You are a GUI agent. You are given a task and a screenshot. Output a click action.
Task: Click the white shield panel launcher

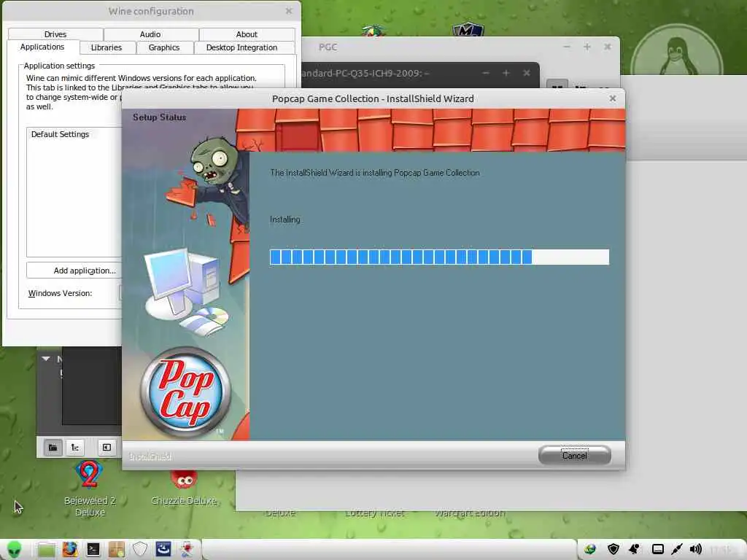tap(140, 549)
